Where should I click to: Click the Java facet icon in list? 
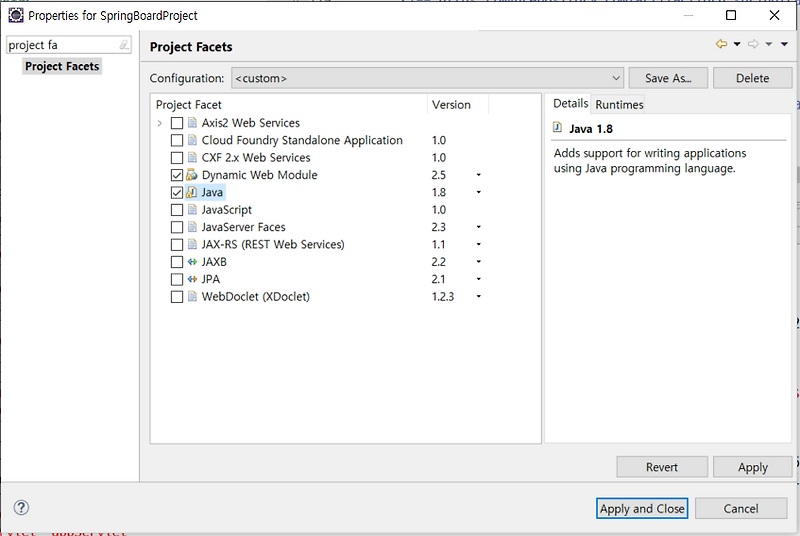193,192
